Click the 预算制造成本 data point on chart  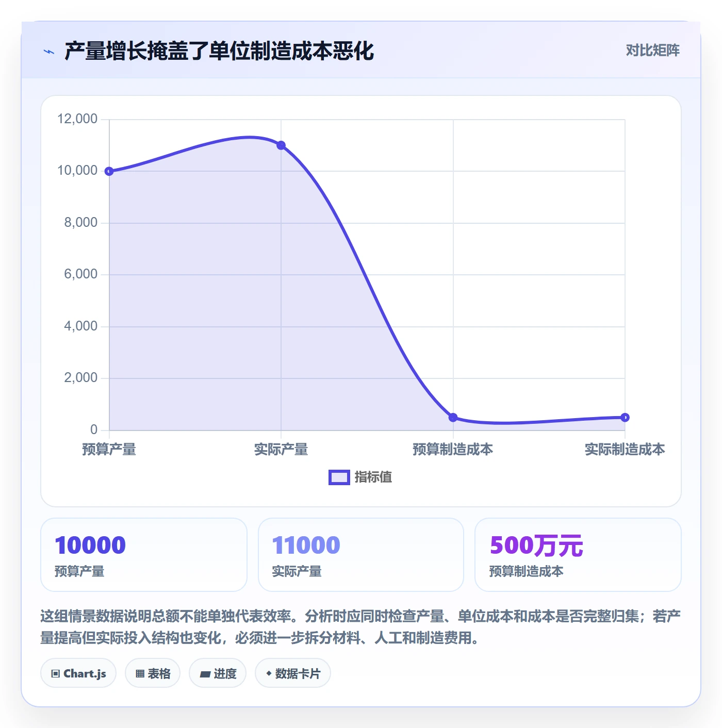453,417
